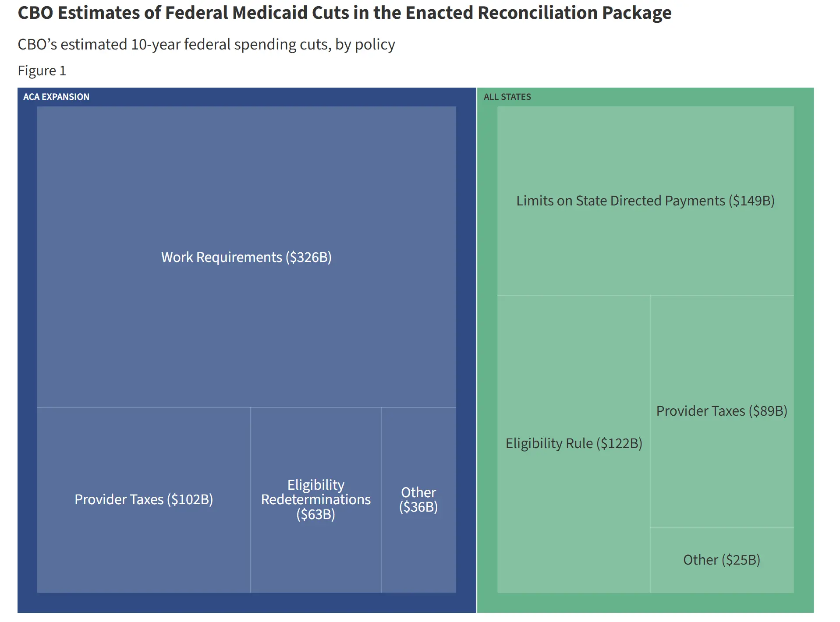The height and width of the screenshot is (622, 840).
Task: Click the dark green All States border
Action: tap(804, 350)
